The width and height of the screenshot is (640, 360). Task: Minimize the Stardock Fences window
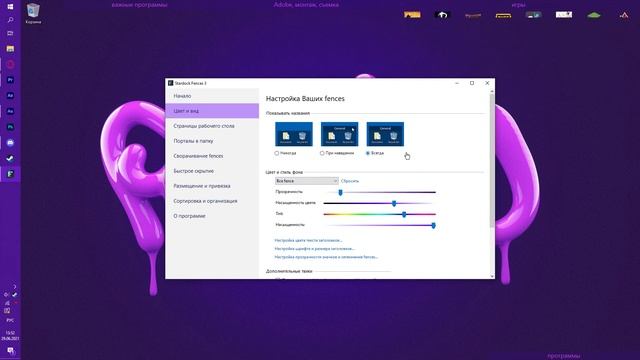(x=457, y=83)
